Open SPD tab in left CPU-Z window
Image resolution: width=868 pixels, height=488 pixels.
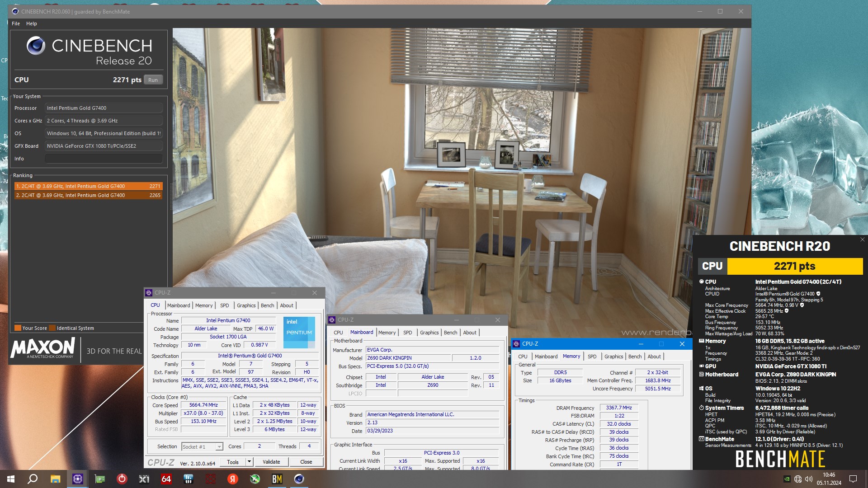[x=225, y=305]
